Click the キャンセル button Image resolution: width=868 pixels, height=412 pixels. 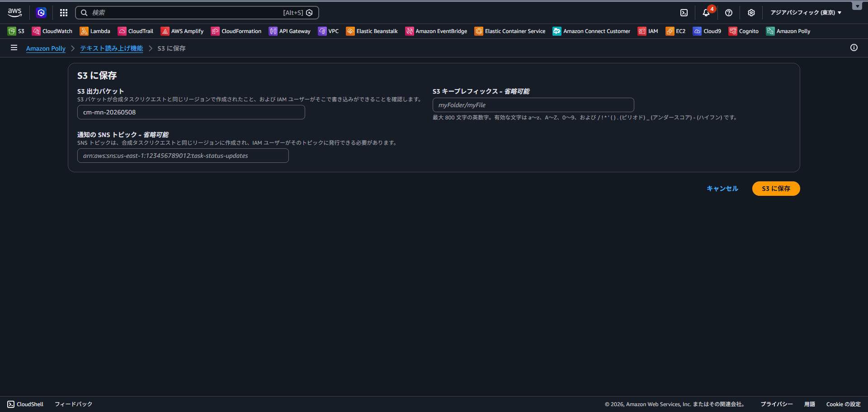point(722,189)
